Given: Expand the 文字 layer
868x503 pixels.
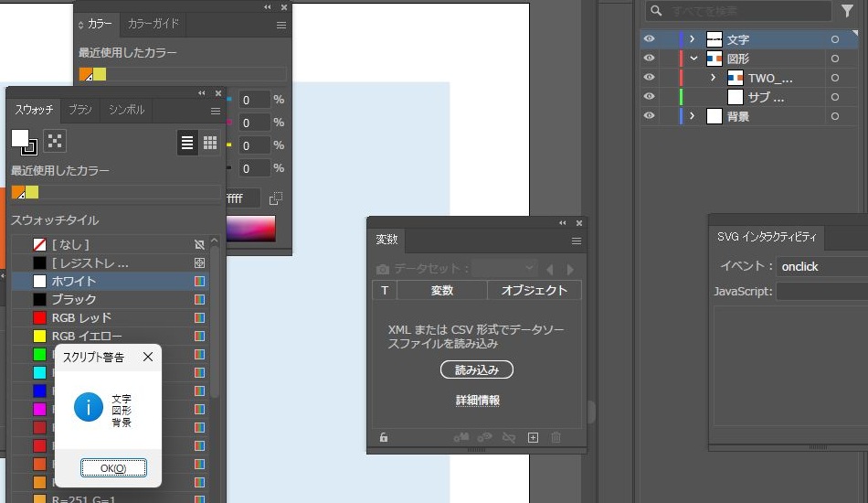Looking at the screenshot, I should 692,38.
